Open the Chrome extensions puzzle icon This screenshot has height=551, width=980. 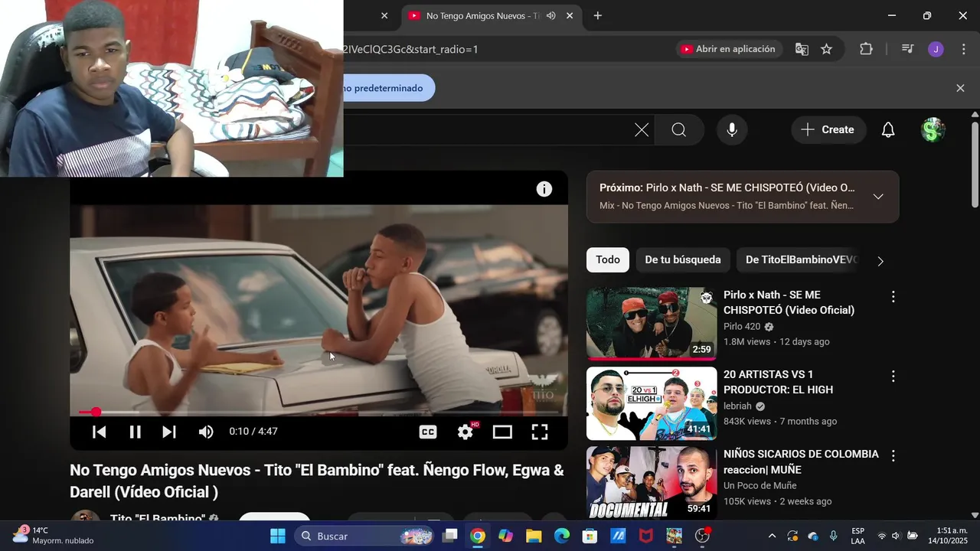866,49
